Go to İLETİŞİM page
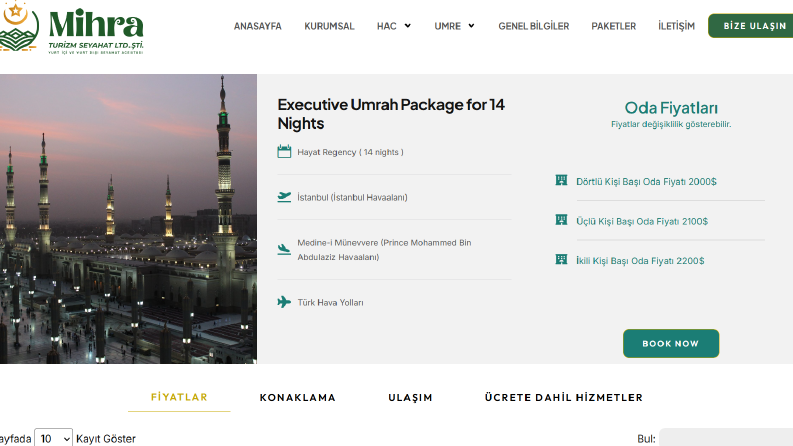This screenshot has width=793, height=446. (x=676, y=26)
